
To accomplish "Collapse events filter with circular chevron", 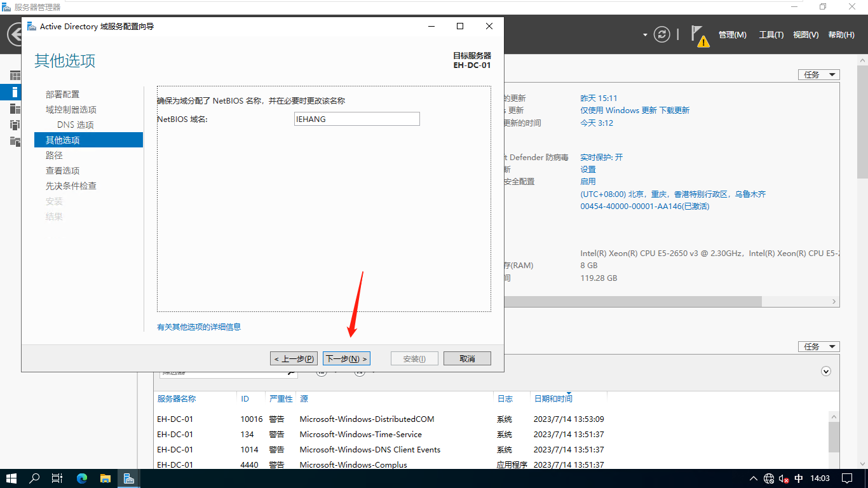I will 826,371.
